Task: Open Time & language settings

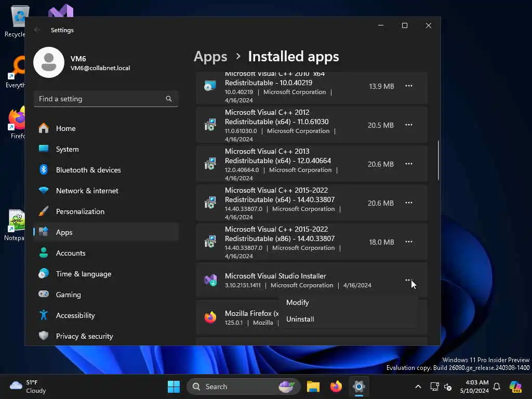Action: tap(106, 273)
